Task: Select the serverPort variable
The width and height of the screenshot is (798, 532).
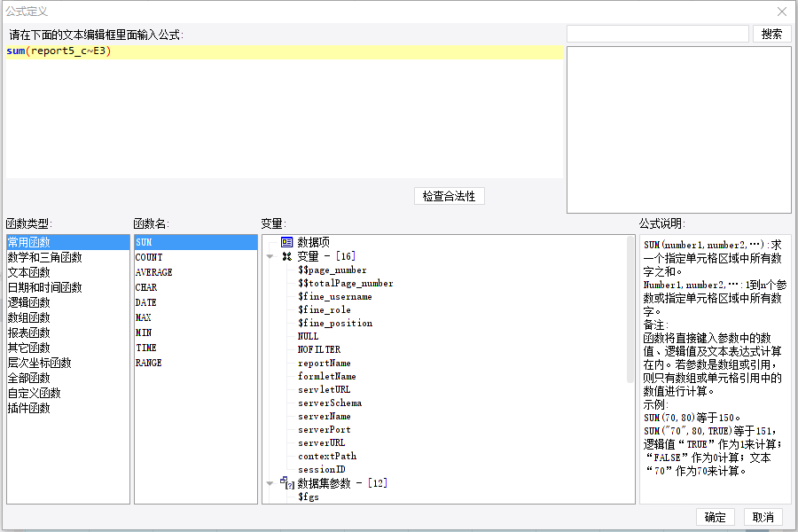Action: (x=325, y=429)
